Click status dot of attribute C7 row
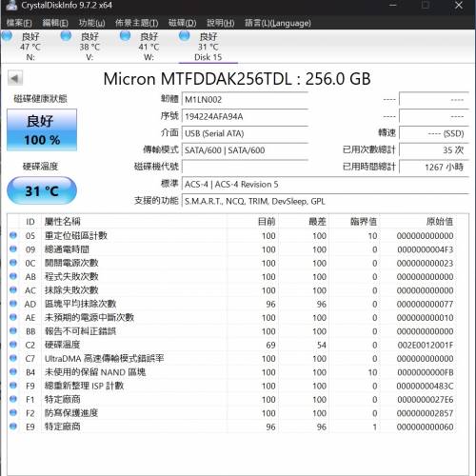The image size is (476, 476). (13, 358)
